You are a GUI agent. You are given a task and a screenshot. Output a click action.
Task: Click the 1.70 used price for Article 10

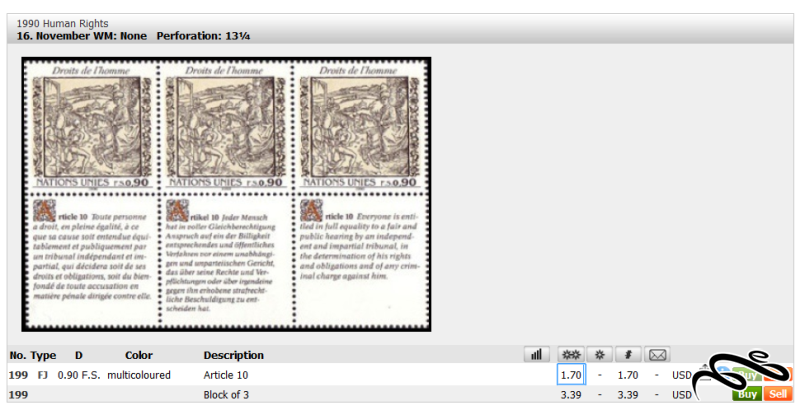click(628, 375)
